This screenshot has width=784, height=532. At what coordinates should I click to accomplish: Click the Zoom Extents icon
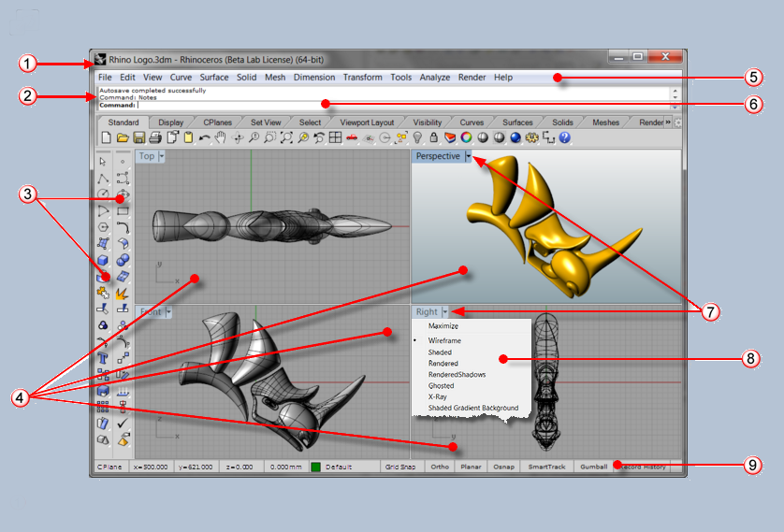coord(286,137)
